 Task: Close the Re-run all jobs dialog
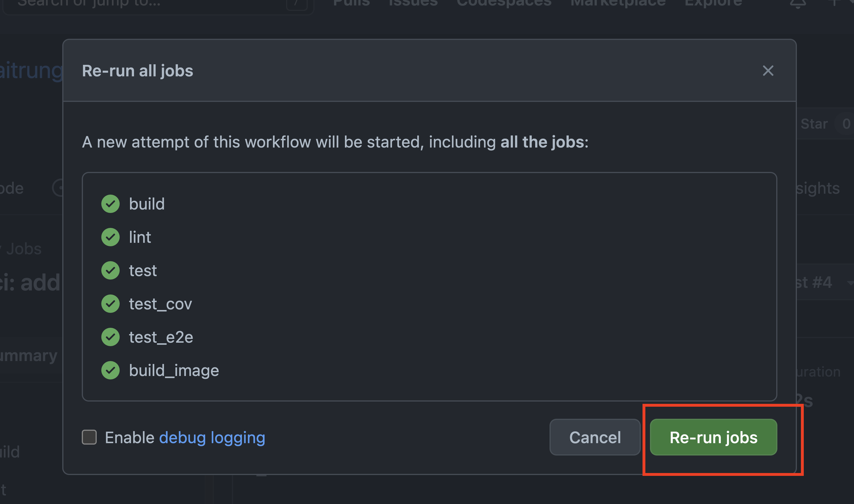(x=768, y=71)
